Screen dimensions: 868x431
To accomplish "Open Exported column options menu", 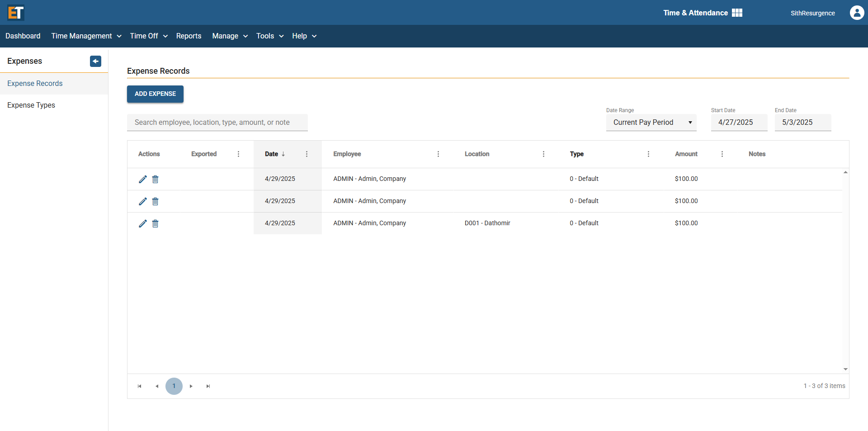I will [239, 154].
